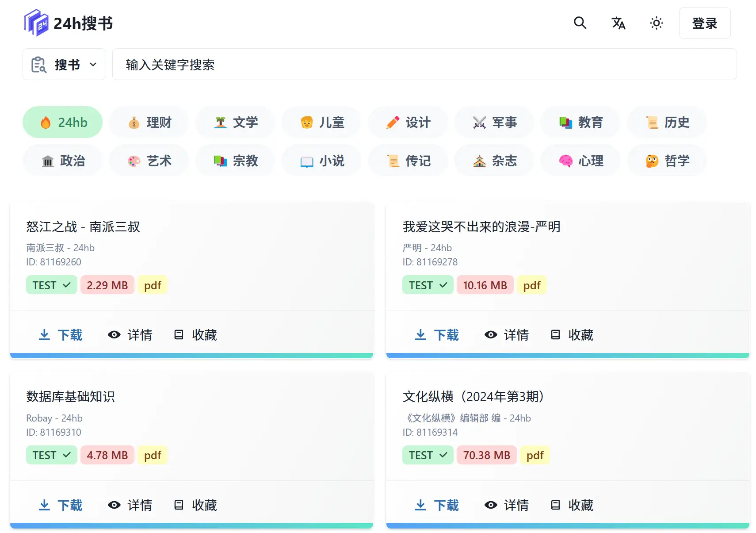Click the bookmark icon beside 收藏 for 文化纵横
The width and height of the screenshot is (756, 533).
coord(555,505)
